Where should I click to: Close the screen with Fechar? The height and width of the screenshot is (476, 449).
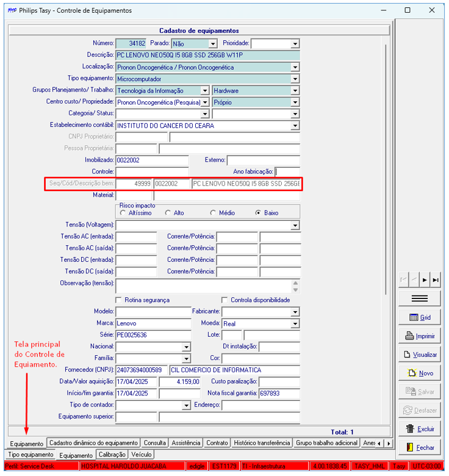click(x=420, y=447)
